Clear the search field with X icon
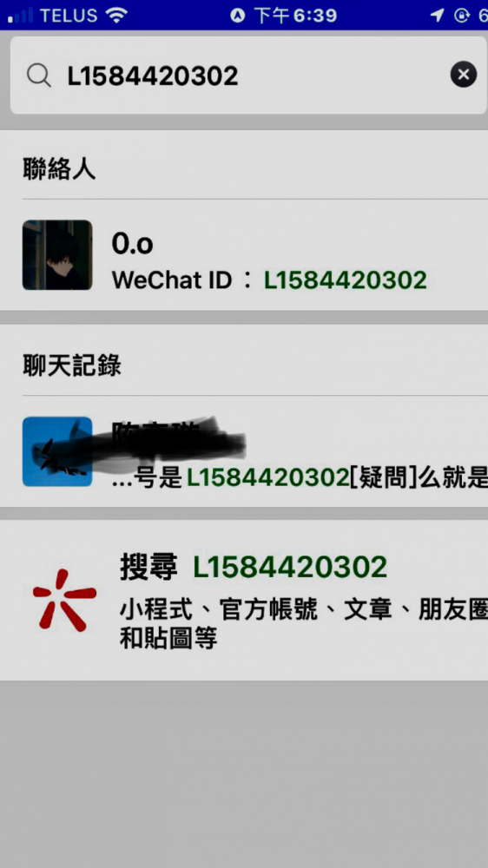This screenshot has height=868, width=488. click(x=464, y=74)
